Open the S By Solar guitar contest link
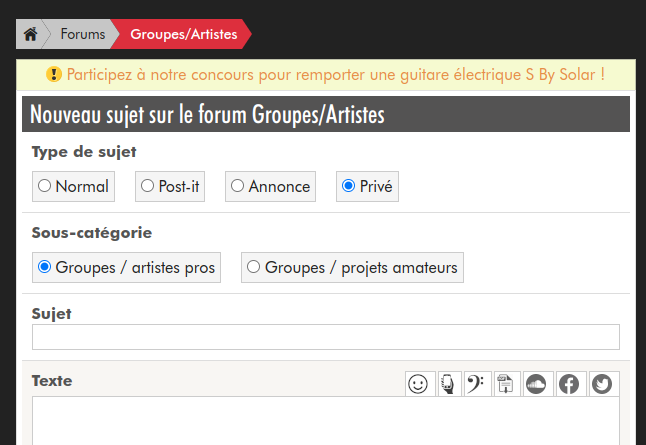 tap(335, 75)
